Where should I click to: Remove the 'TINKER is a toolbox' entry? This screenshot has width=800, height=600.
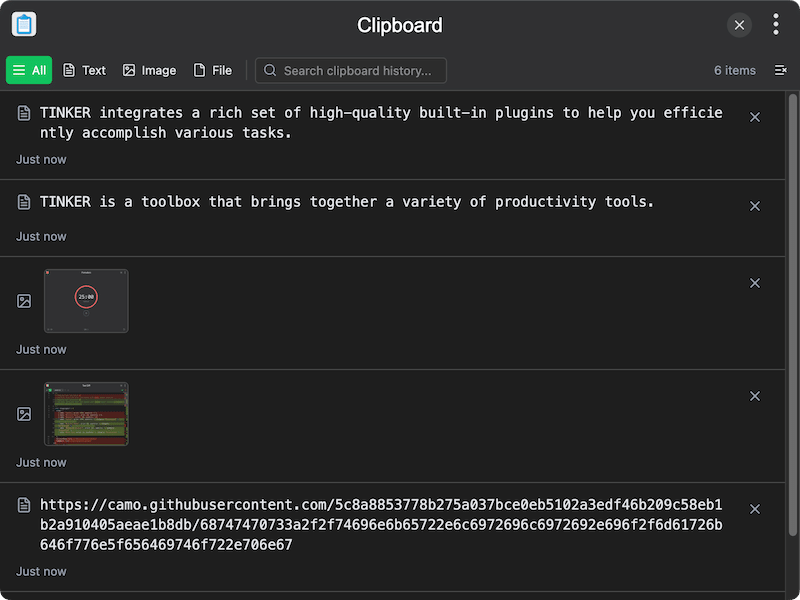(x=755, y=206)
